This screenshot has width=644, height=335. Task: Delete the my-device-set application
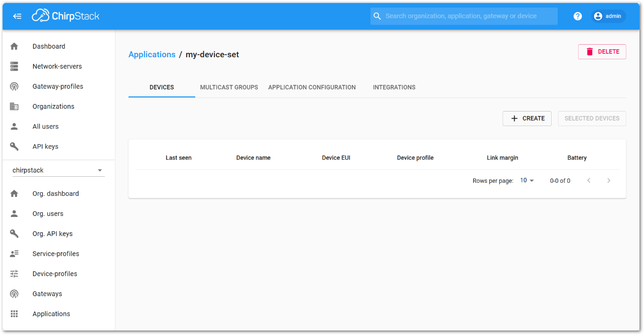point(602,52)
